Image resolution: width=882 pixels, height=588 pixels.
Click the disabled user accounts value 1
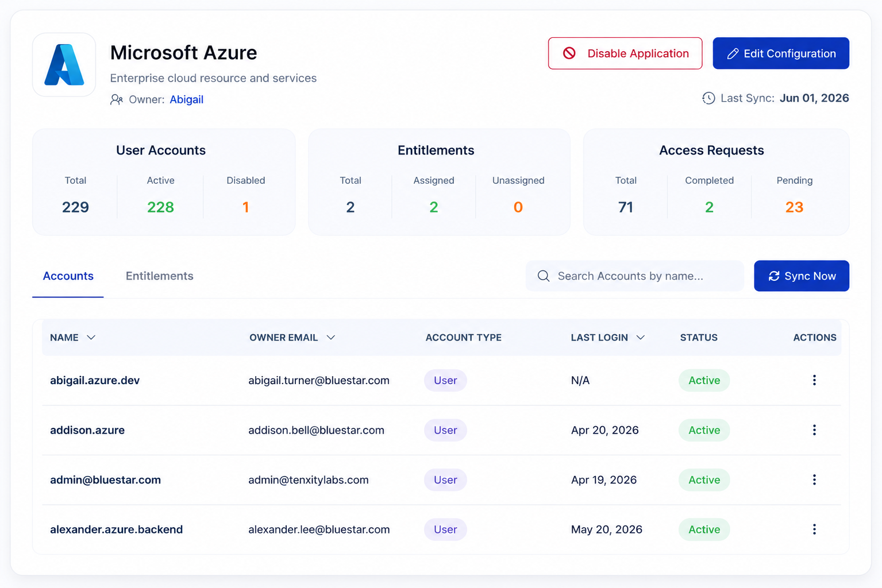[x=246, y=207]
